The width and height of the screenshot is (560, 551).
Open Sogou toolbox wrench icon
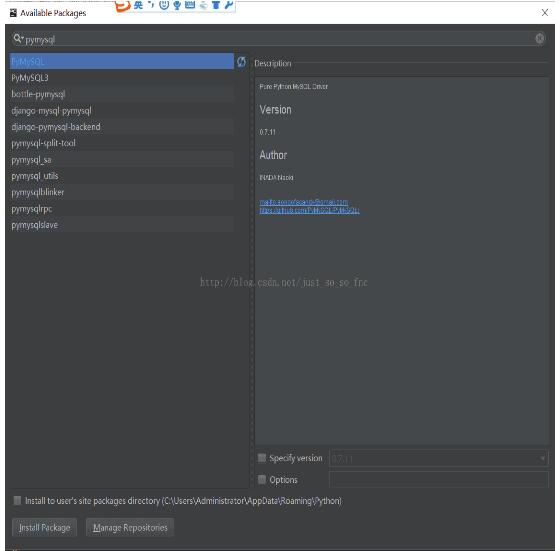[x=229, y=5]
